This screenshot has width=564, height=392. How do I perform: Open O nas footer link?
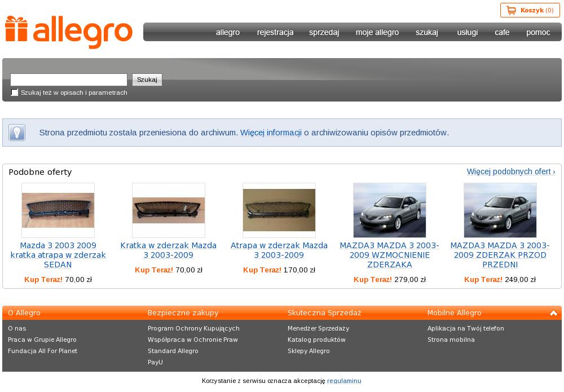tap(17, 328)
